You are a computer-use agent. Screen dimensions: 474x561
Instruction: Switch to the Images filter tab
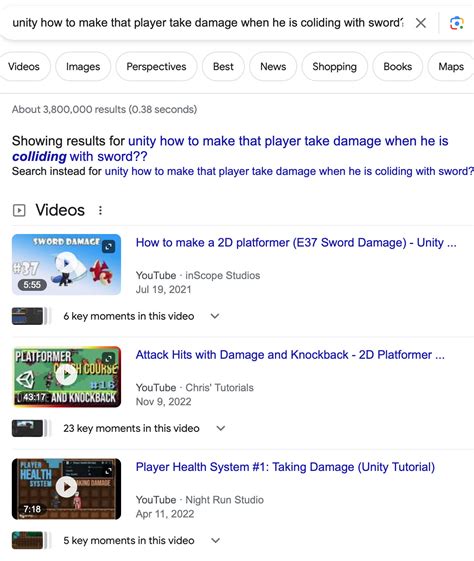[83, 67]
